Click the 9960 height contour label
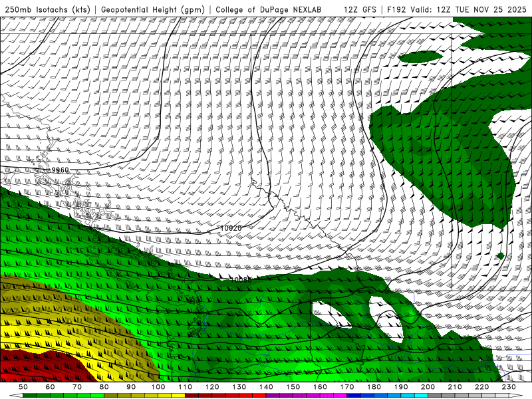The height and width of the screenshot is (399, 532). [60, 170]
